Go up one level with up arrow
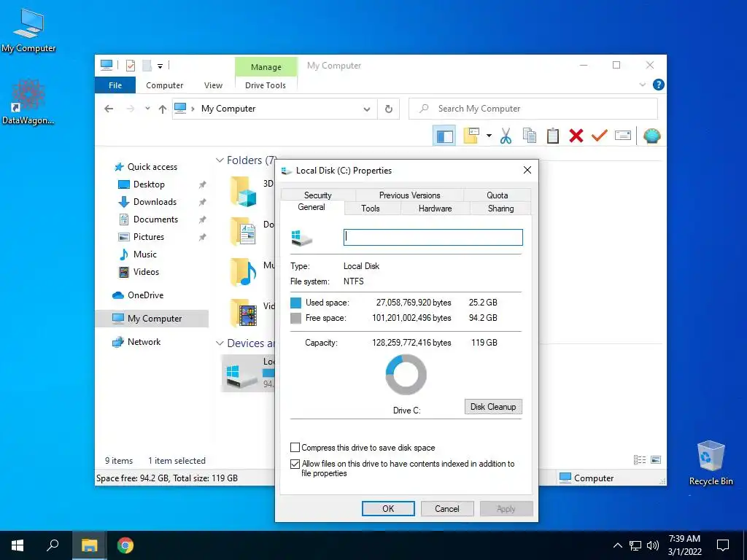This screenshot has height=560, width=747. click(163, 109)
